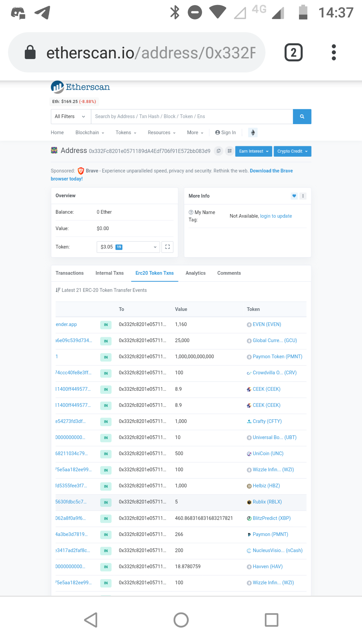This screenshot has width=362, height=644.
Task: Open the More Info vertical dots menu
Action: tap(303, 196)
